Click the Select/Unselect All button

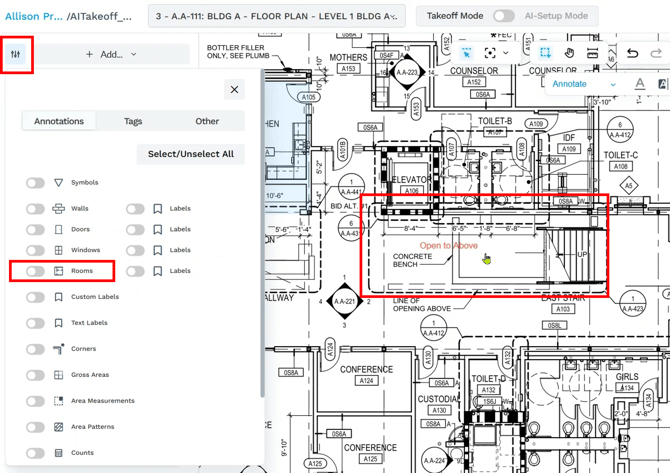tap(191, 154)
